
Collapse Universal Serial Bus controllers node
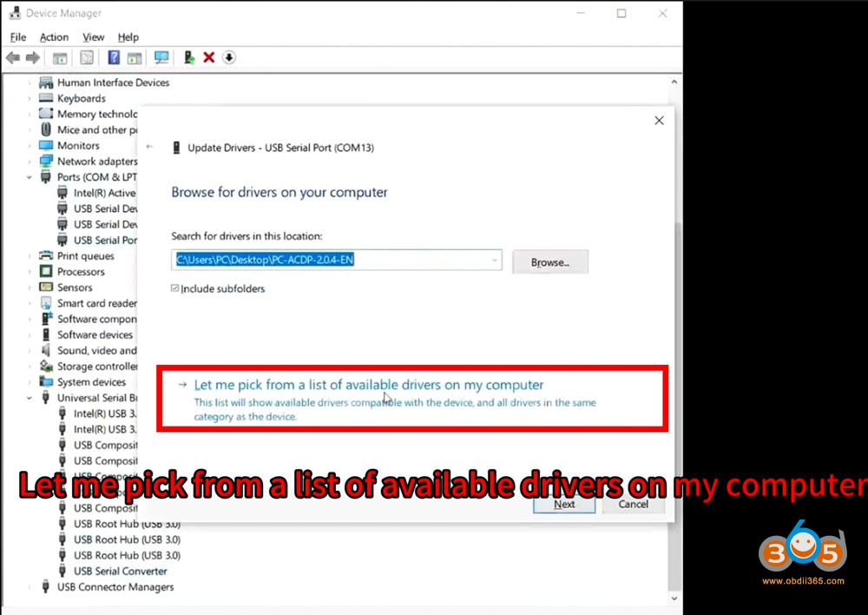click(30, 398)
